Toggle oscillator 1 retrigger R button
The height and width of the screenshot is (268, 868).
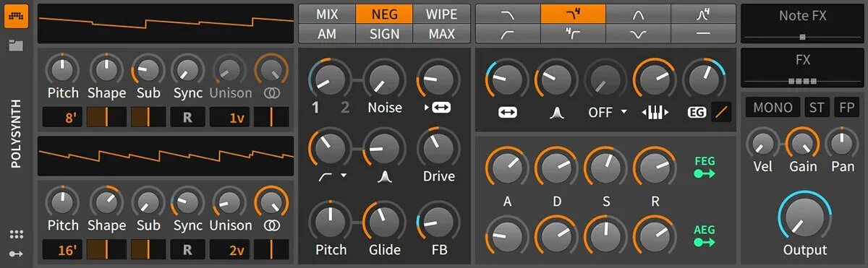click(187, 117)
